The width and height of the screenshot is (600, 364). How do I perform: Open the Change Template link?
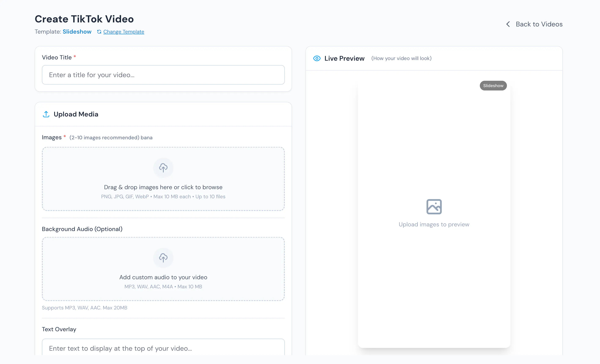click(x=124, y=32)
